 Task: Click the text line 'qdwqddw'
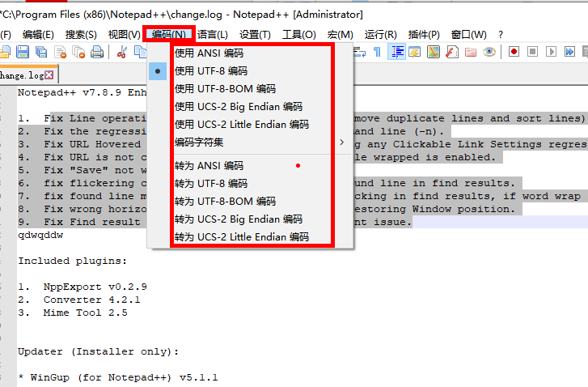40,236
